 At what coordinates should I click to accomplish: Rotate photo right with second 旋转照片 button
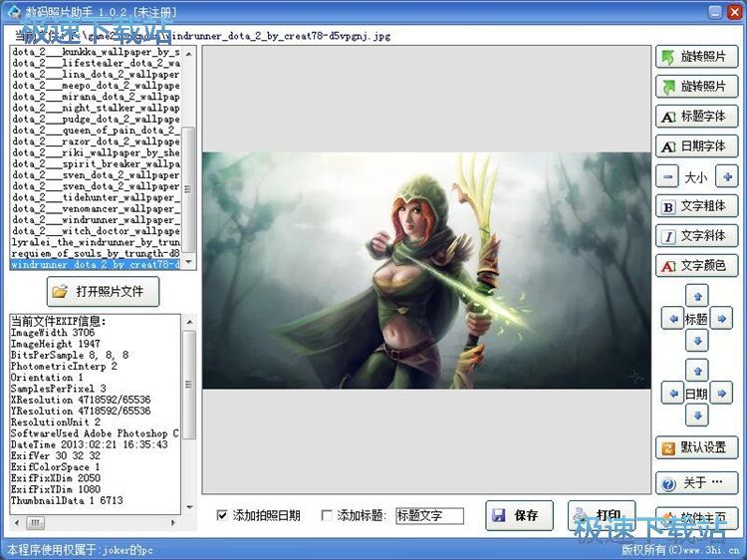(x=696, y=87)
